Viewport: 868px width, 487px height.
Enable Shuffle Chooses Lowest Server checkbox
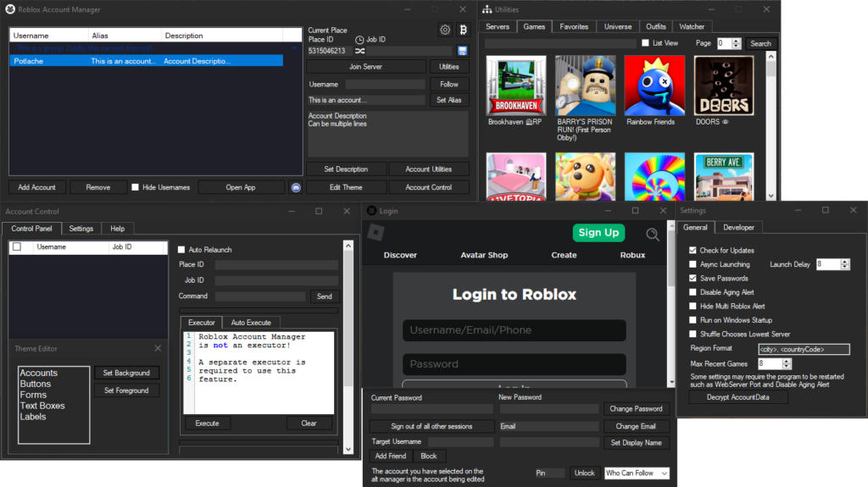(693, 334)
